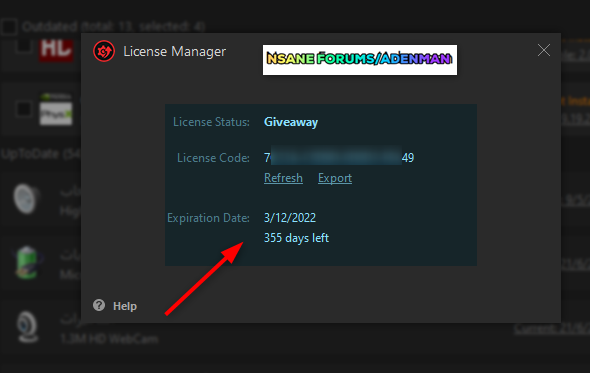Click the Export license link
Screen dimensions: 590x373
click(335, 178)
